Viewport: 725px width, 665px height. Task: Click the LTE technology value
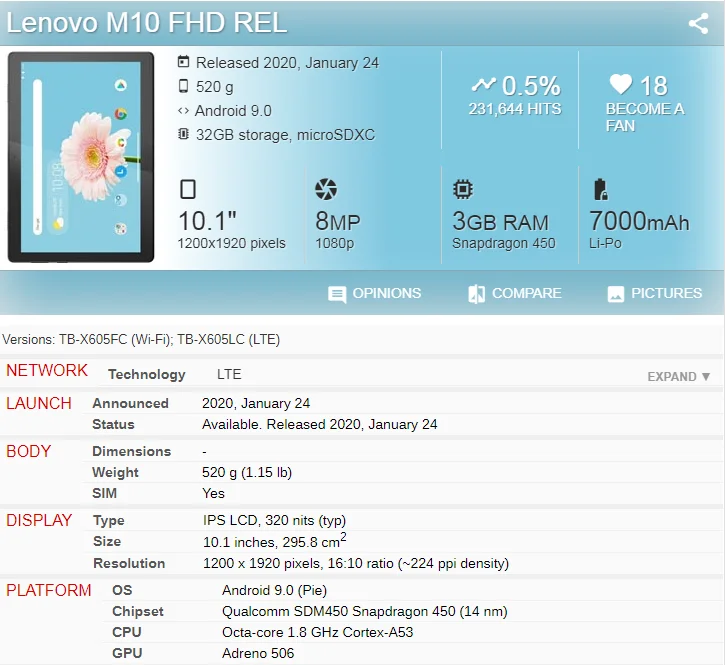coord(229,374)
